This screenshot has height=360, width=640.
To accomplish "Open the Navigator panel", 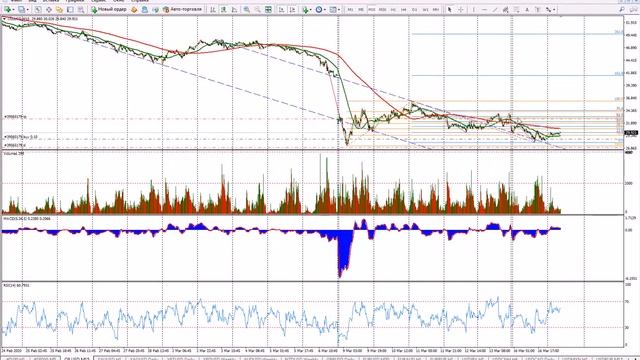I will point(59,9).
